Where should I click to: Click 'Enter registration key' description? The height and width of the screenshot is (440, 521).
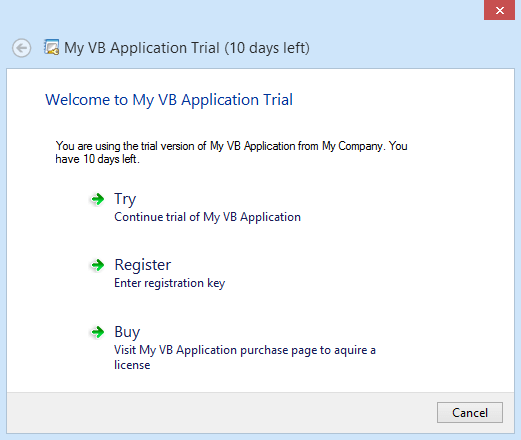tap(170, 283)
